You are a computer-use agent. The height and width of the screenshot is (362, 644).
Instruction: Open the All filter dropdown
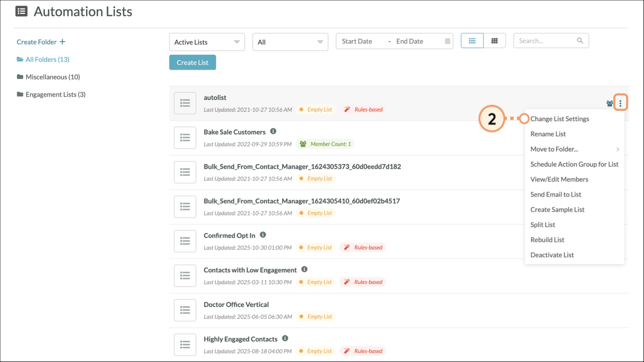click(x=290, y=42)
